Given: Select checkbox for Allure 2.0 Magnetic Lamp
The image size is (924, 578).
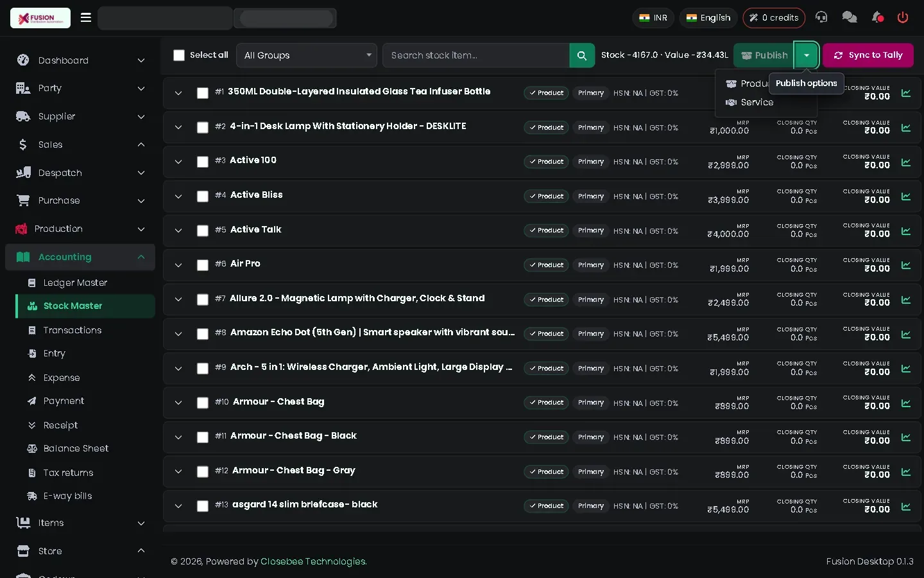Looking at the screenshot, I should pyautogui.click(x=203, y=300).
